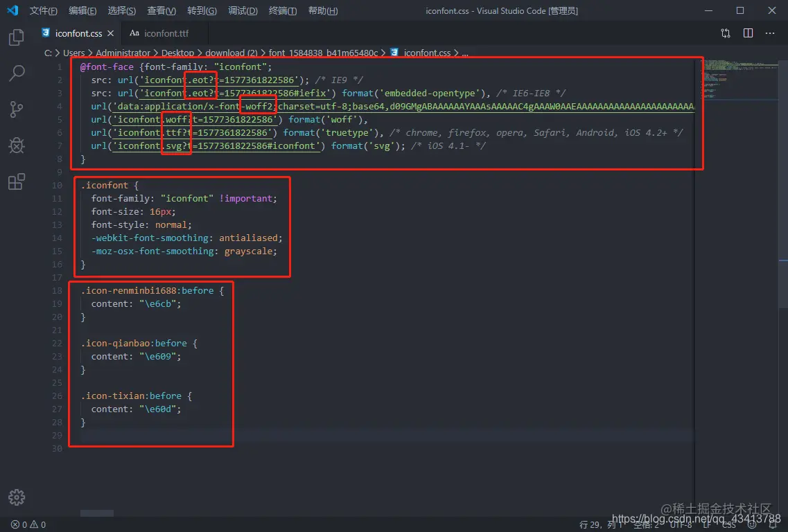
Task: Click the 空格: 2 indentation status item
Action: coord(647,524)
